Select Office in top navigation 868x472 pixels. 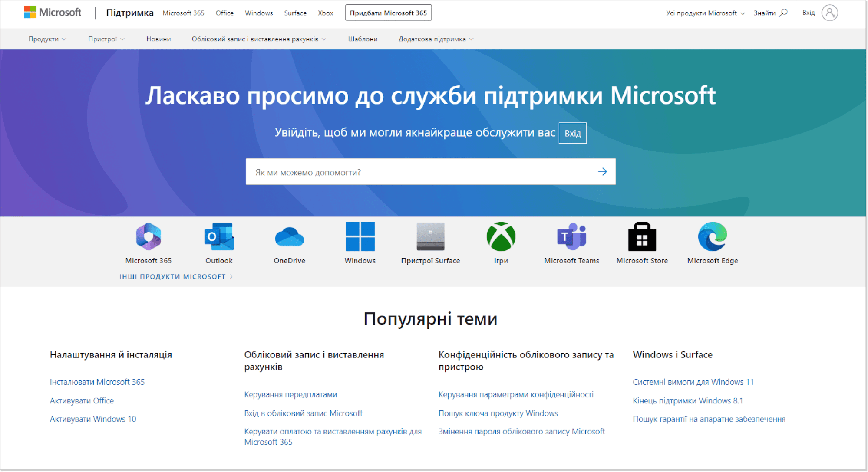[224, 13]
